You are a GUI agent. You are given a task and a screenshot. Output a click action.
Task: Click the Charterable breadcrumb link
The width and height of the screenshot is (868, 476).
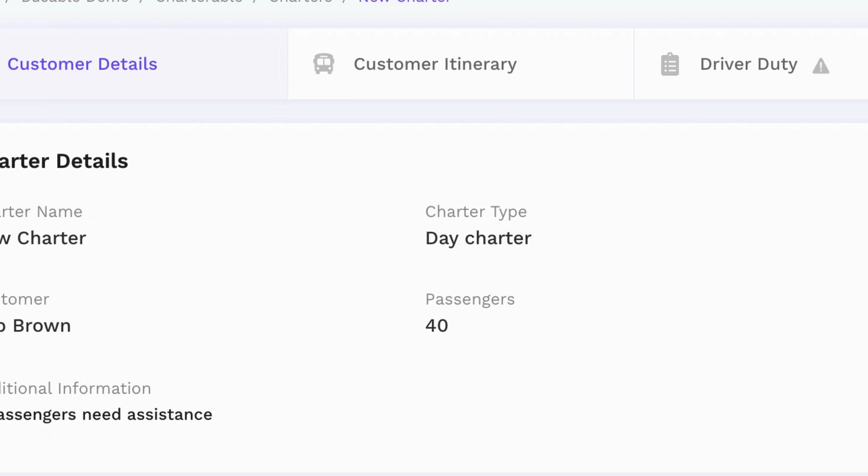click(199, 1)
